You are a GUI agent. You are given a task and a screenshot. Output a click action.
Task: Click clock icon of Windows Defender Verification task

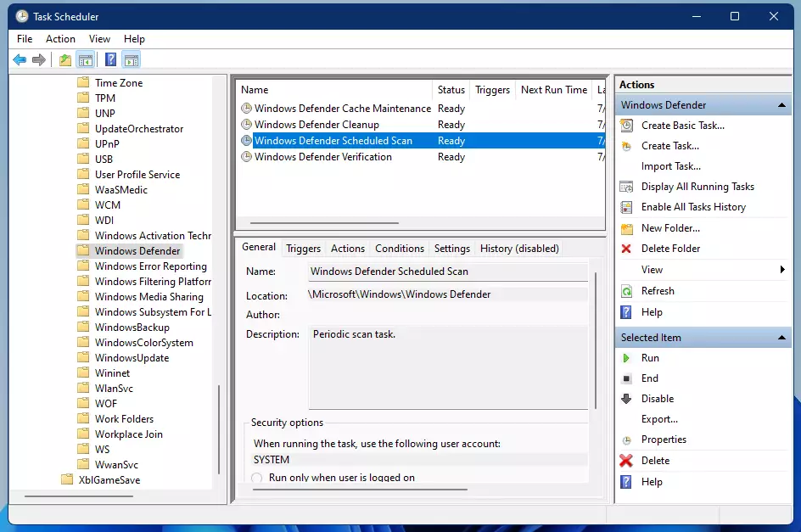[x=246, y=157]
